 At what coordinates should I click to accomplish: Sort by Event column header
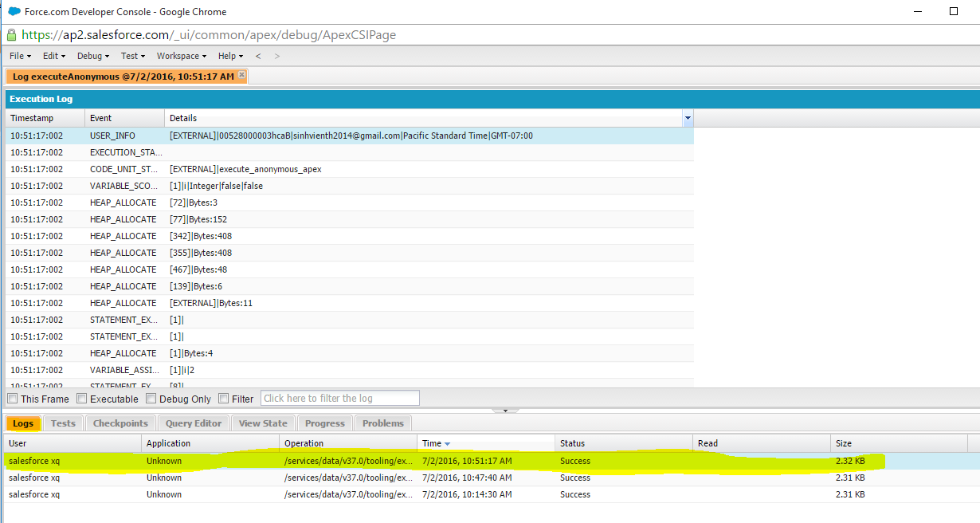(x=124, y=118)
